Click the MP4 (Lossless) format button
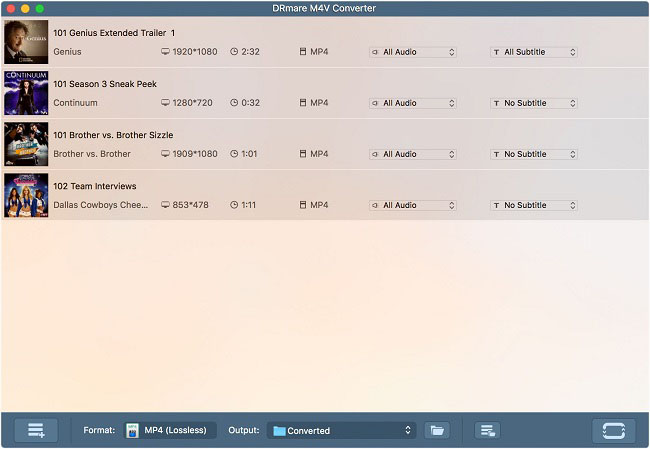Image resolution: width=650 pixels, height=449 pixels. tap(170, 430)
